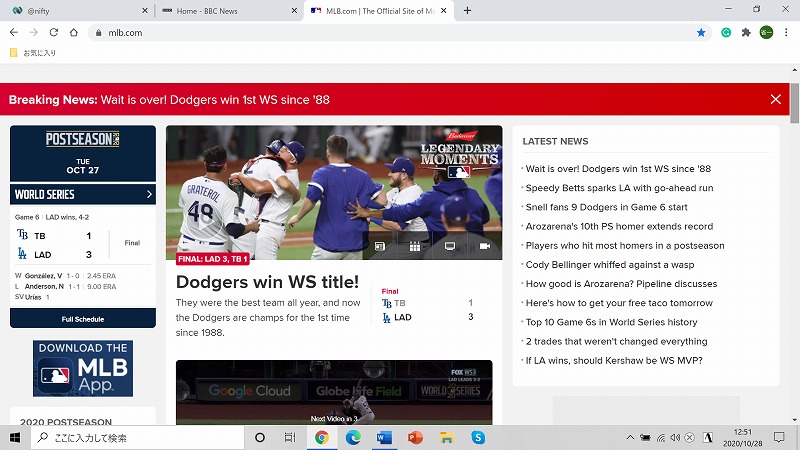Screen dimensions: 800x450
Task: Click the Windows taskbar search box
Action: (138, 437)
